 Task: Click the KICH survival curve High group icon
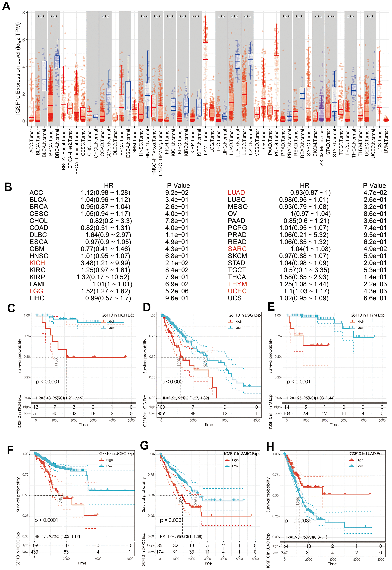click(x=103, y=322)
